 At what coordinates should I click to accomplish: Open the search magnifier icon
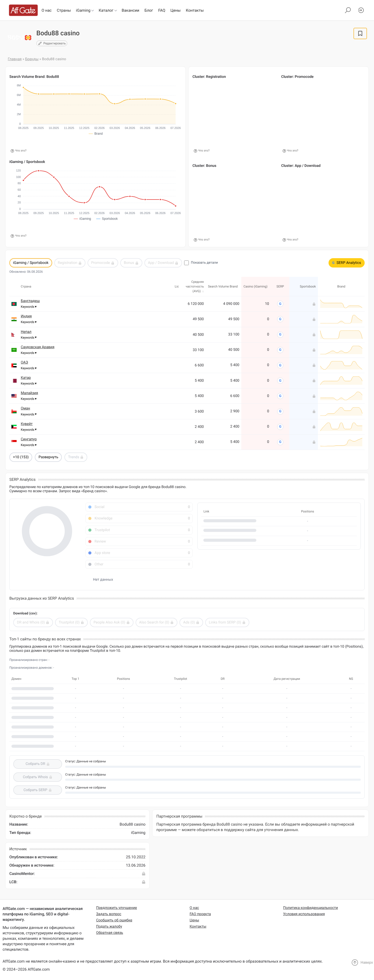click(348, 10)
